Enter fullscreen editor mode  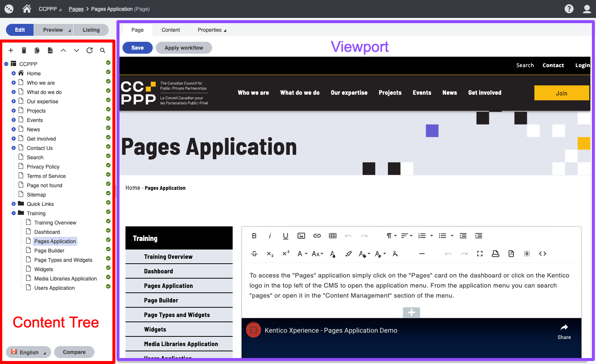(x=480, y=254)
